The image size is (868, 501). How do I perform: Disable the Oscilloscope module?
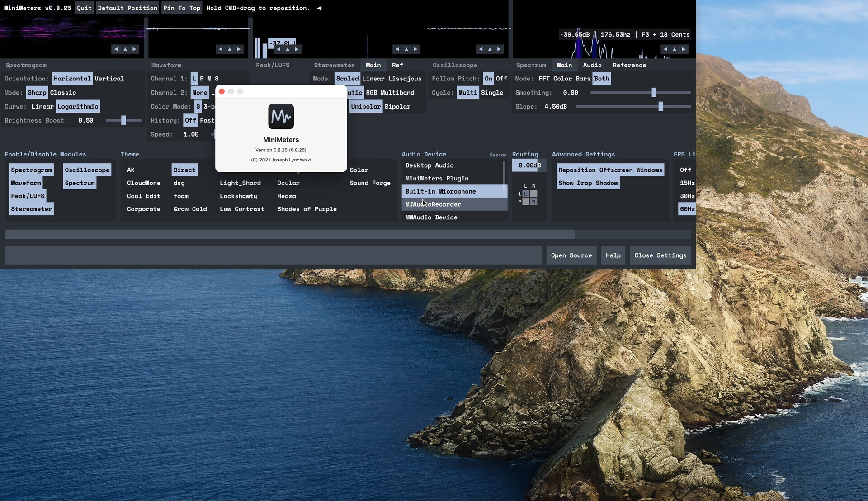87,170
